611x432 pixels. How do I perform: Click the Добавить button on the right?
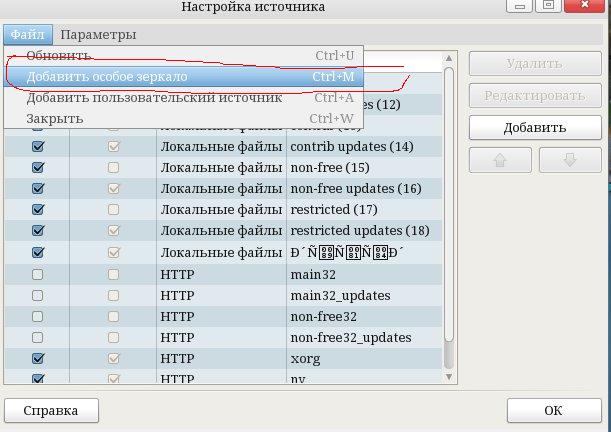(x=535, y=127)
